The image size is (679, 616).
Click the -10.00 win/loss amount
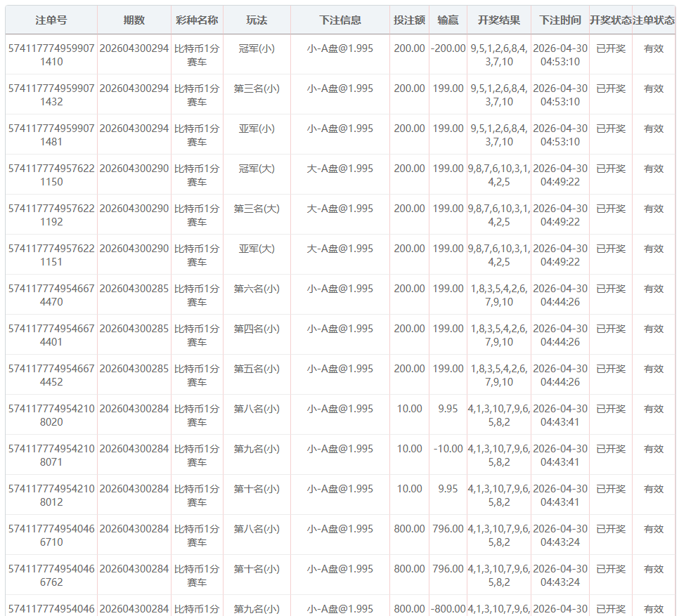[x=448, y=449]
